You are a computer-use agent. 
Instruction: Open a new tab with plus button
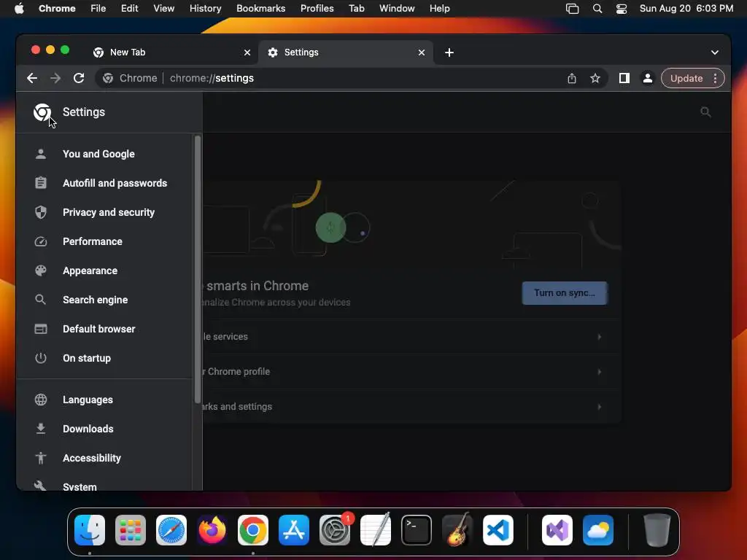[x=449, y=52]
